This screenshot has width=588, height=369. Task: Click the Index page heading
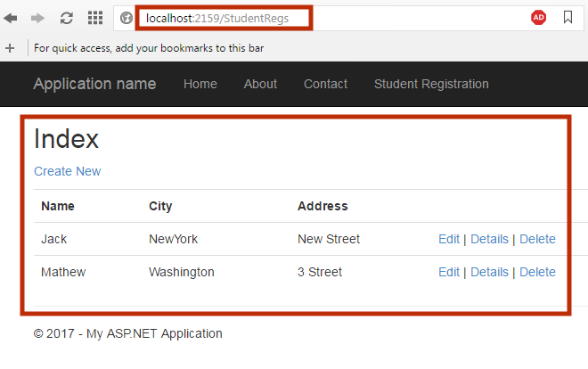pos(67,139)
